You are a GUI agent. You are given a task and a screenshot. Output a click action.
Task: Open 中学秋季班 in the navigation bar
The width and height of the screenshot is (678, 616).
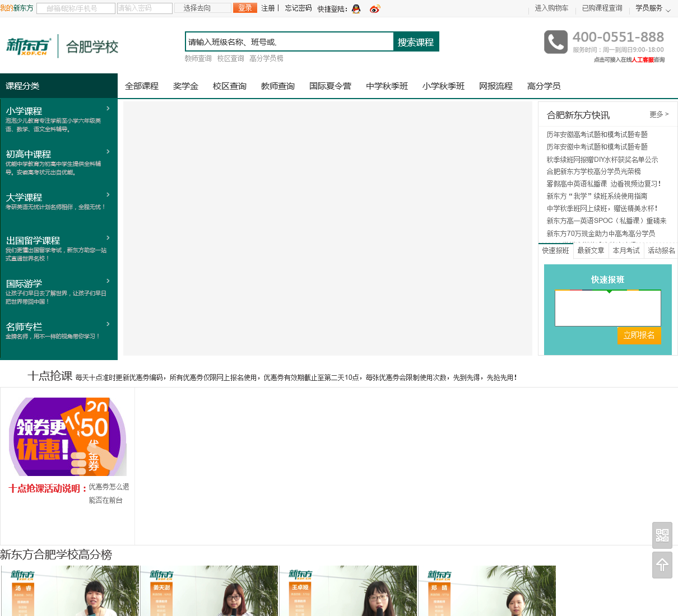click(387, 86)
